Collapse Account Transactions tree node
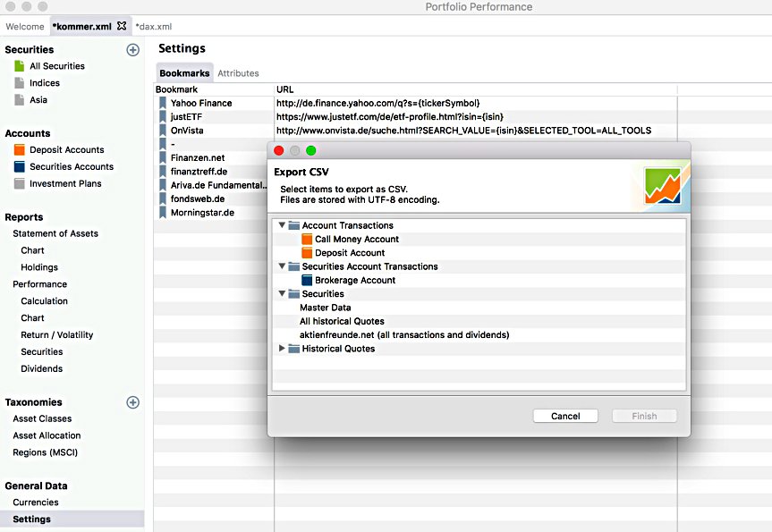This screenshot has height=532, width=772. [282, 225]
